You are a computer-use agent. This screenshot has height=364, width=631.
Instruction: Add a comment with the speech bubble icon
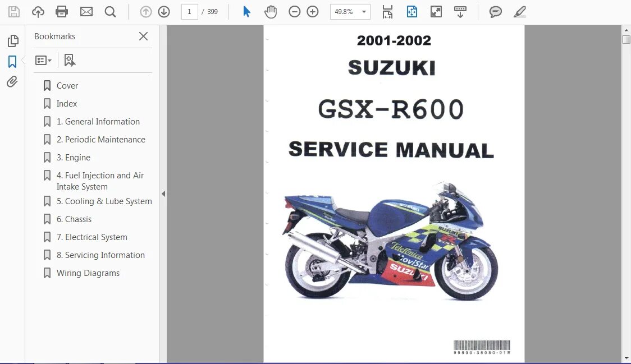(495, 12)
